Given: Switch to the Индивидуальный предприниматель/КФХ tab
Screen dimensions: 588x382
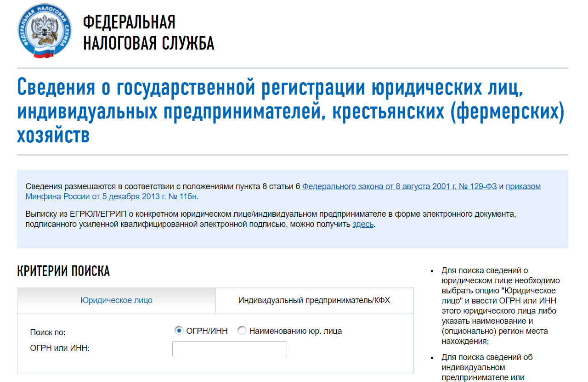Looking at the screenshot, I should (314, 300).
